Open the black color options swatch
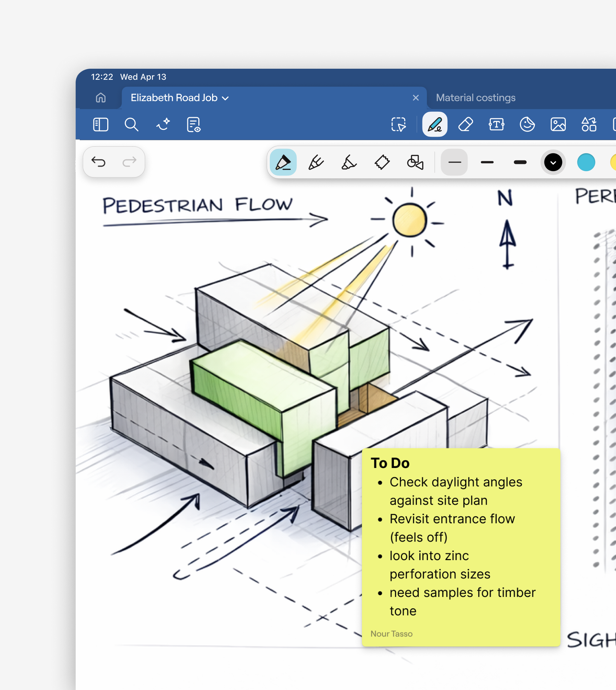Image resolution: width=616 pixels, height=690 pixels. (553, 162)
